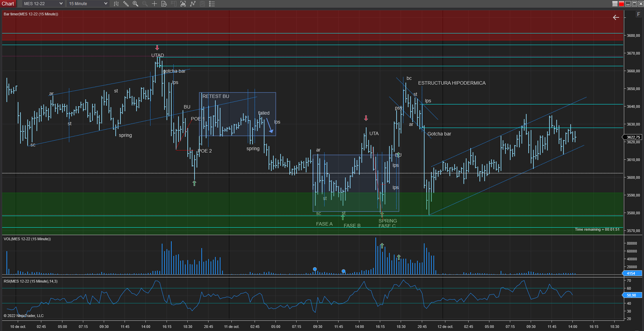
Task: Open chart Properties list icon
Action: pos(211,4)
